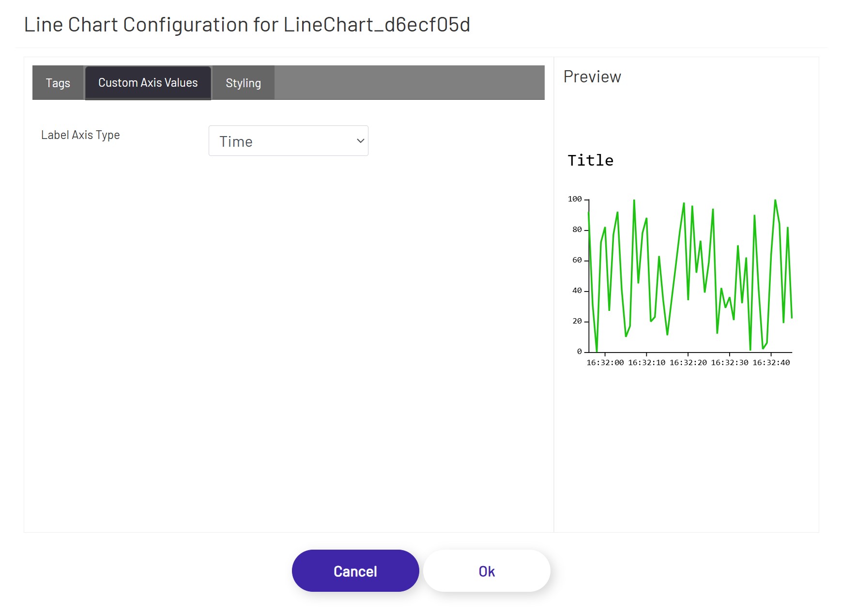Click the chevron on the axis type selector

359,140
